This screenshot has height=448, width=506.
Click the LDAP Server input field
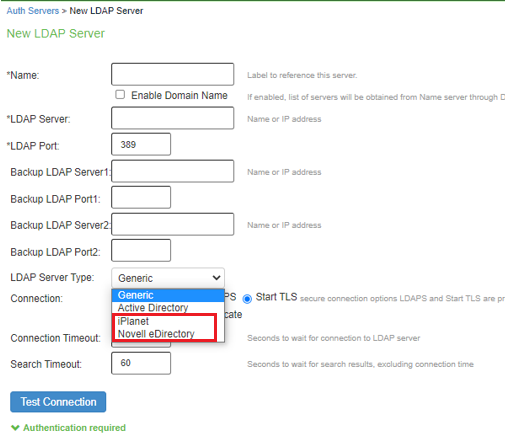pyautogui.click(x=172, y=118)
